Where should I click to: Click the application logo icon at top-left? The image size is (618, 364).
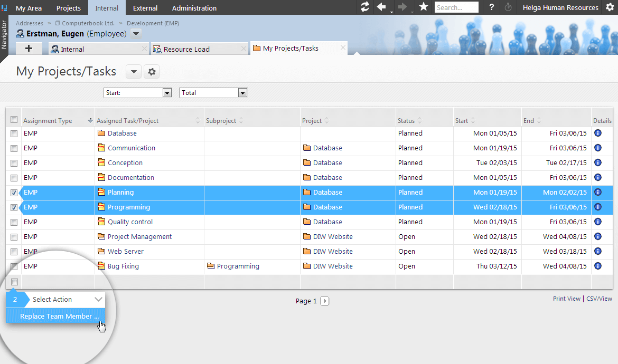point(4,7)
